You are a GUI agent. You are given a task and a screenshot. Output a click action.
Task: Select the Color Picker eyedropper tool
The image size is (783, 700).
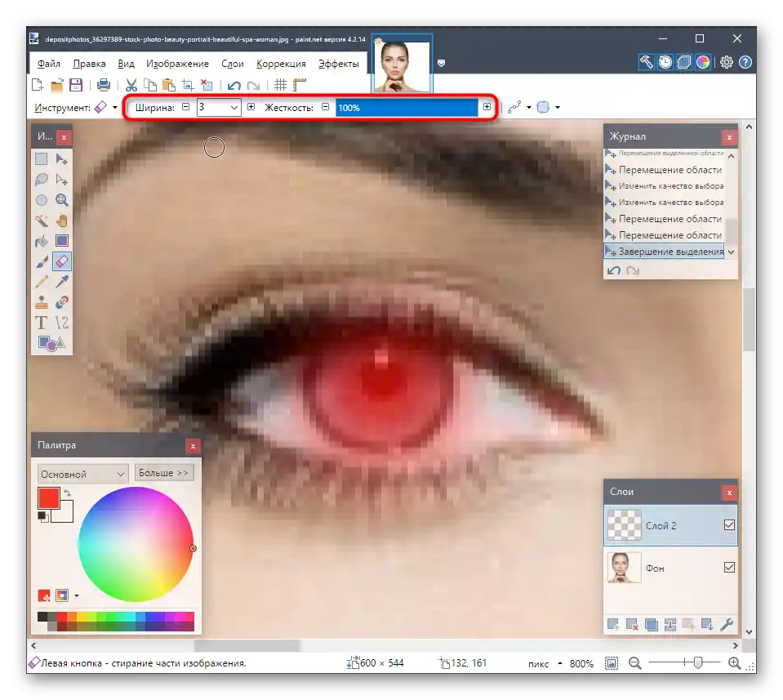[62, 281]
